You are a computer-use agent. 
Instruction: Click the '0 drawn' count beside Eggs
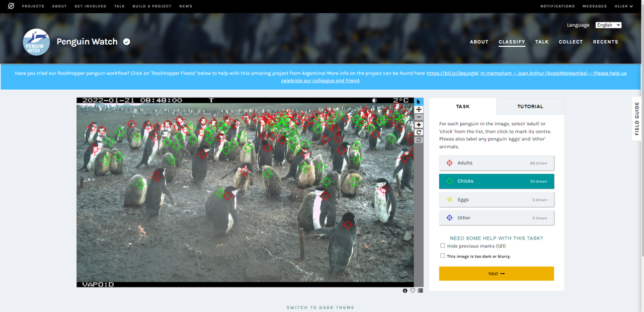(x=540, y=200)
